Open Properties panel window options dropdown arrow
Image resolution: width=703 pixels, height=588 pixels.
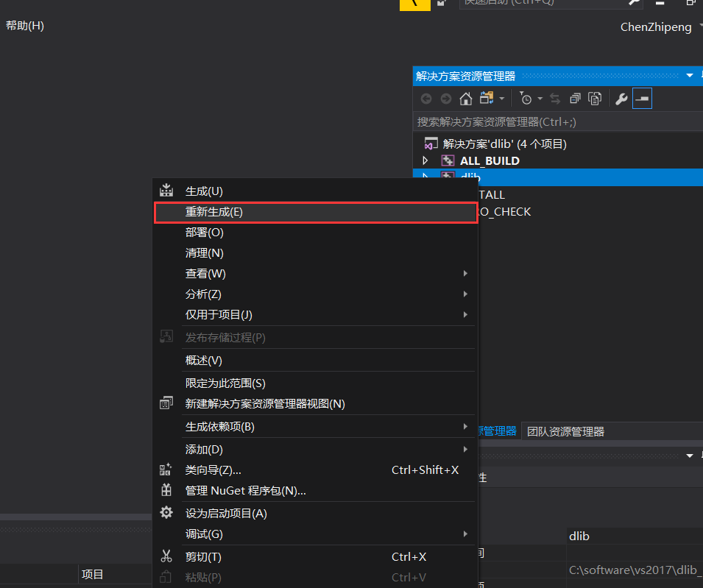(x=690, y=456)
